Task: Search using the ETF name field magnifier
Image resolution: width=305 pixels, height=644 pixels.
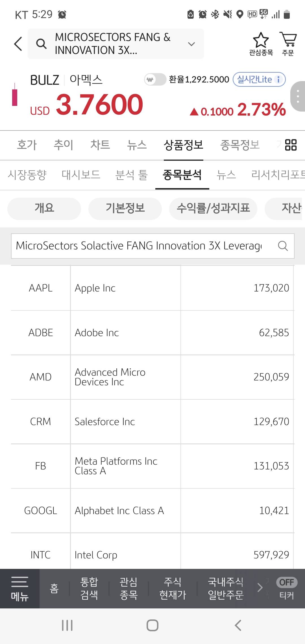Action: pos(283,246)
